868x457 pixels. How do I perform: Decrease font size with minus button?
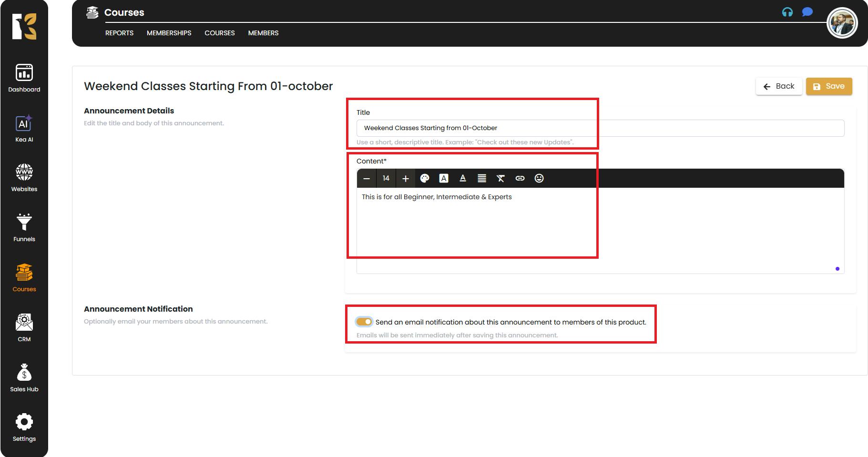367,178
